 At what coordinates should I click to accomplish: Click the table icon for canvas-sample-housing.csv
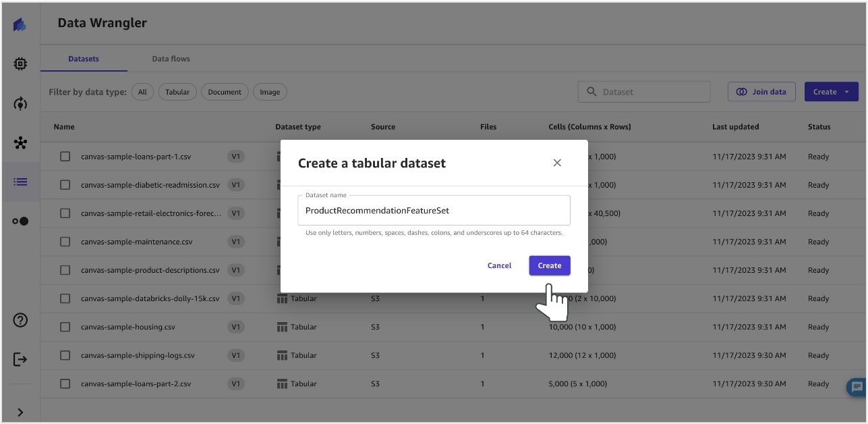click(282, 327)
